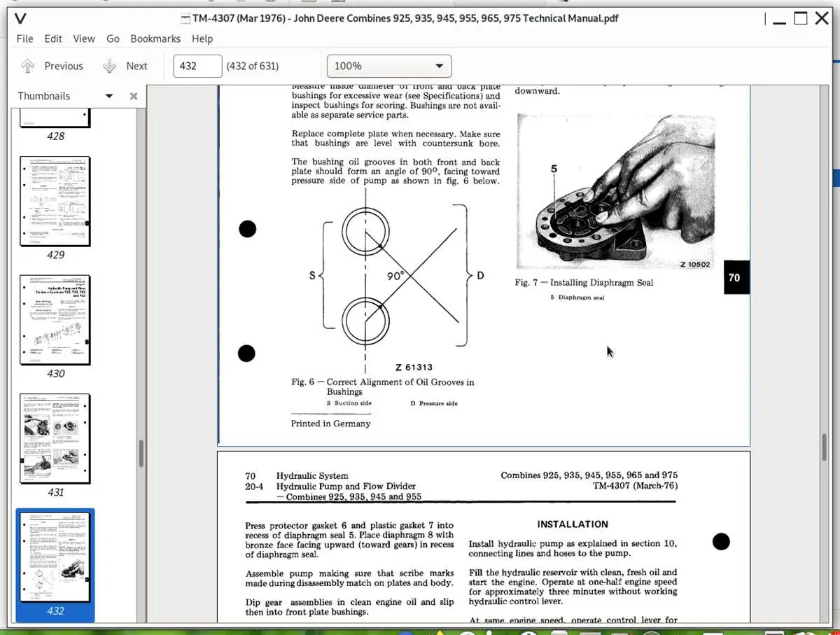
Task: Click the 'Fig. 7 — Installing Diaphragm Seal' caption
Action: pos(584,283)
